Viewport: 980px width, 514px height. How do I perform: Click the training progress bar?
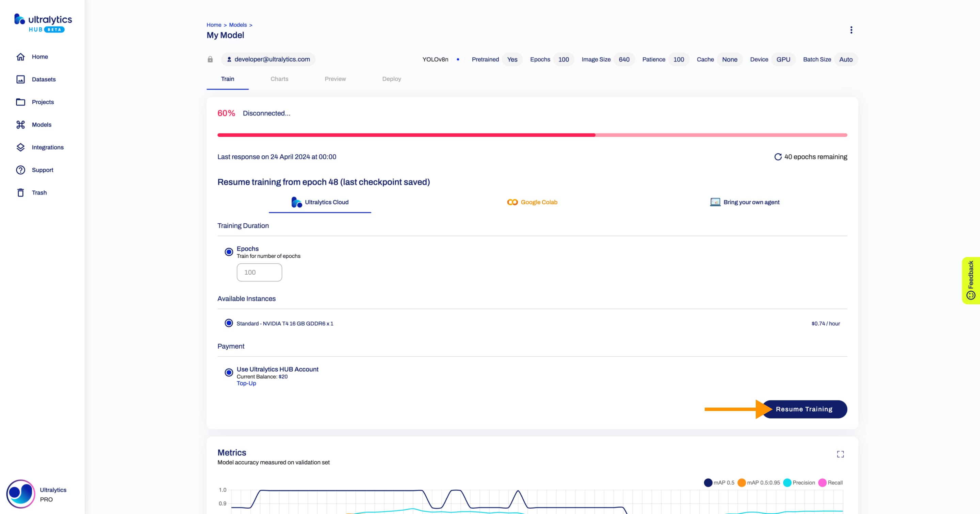click(x=532, y=135)
